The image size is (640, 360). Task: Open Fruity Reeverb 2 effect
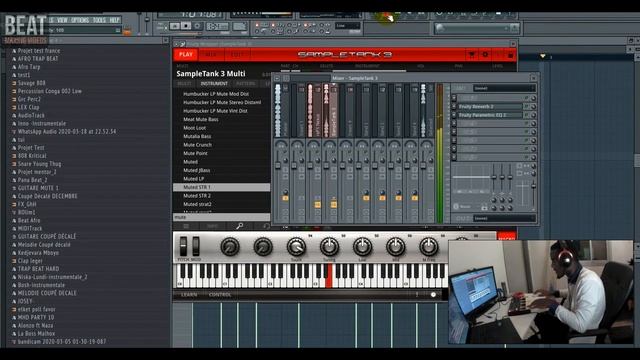pos(490,107)
